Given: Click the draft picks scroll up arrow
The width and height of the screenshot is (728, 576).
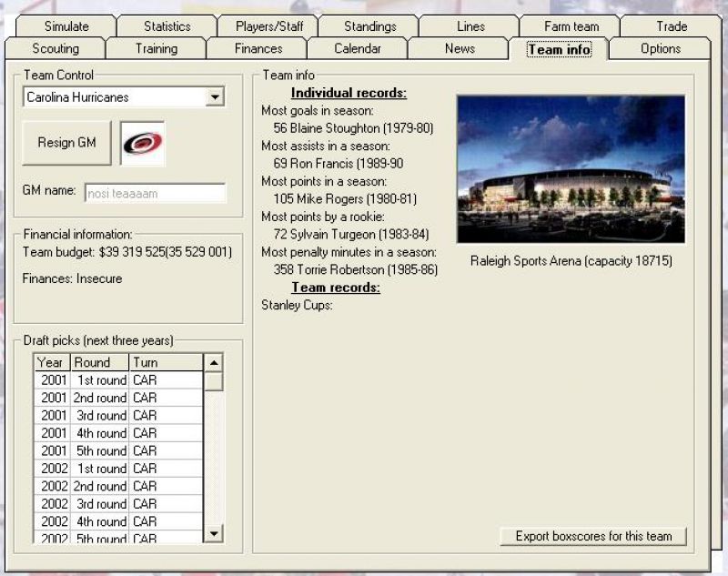Looking at the screenshot, I should 214,362.
